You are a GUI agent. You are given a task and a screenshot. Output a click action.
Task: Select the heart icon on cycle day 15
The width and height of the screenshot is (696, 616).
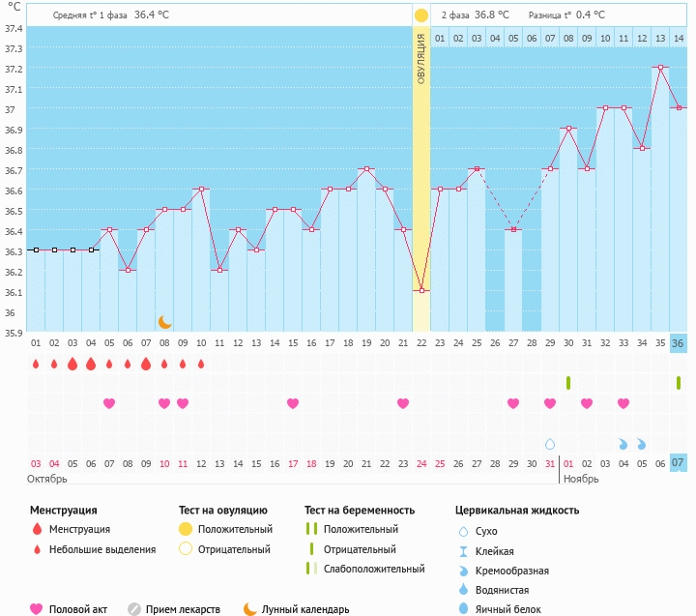point(292,403)
